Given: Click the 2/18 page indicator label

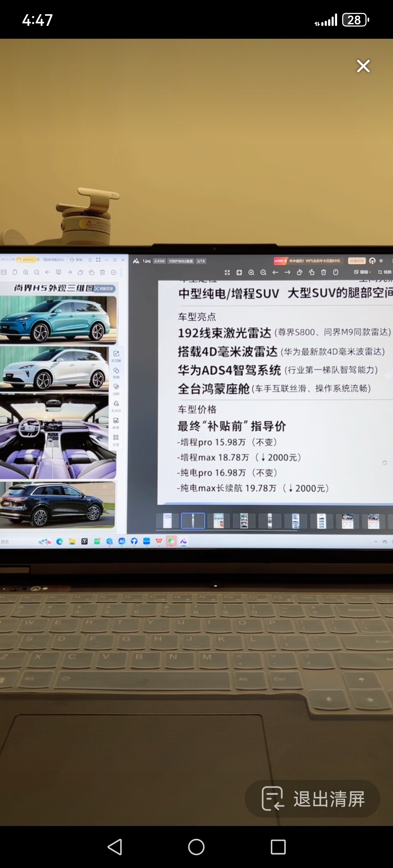Looking at the screenshot, I should pos(201,261).
